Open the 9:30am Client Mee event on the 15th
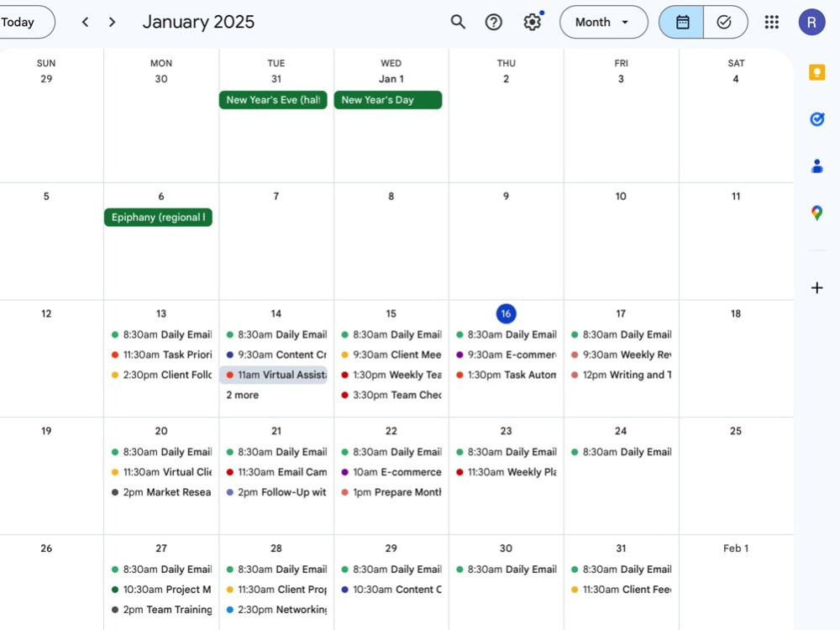 coord(391,354)
